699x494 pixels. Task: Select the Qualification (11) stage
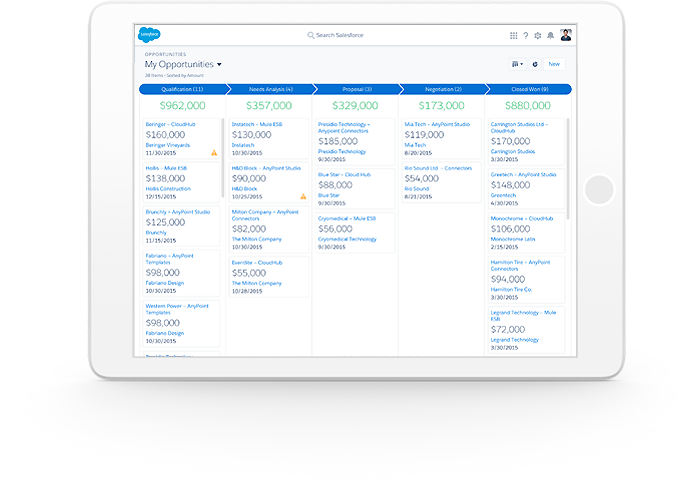pyautogui.click(x=183, y=89)
